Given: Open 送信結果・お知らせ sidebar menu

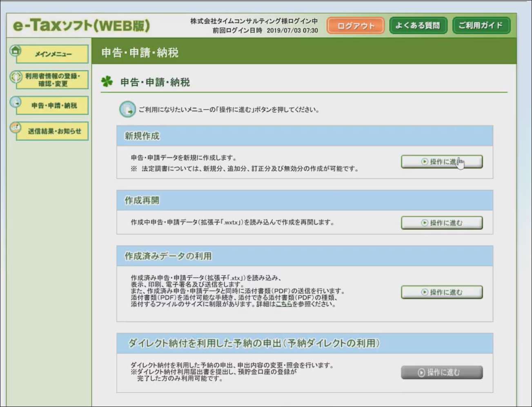Looking at the screenshot, I should pos(53,131).
